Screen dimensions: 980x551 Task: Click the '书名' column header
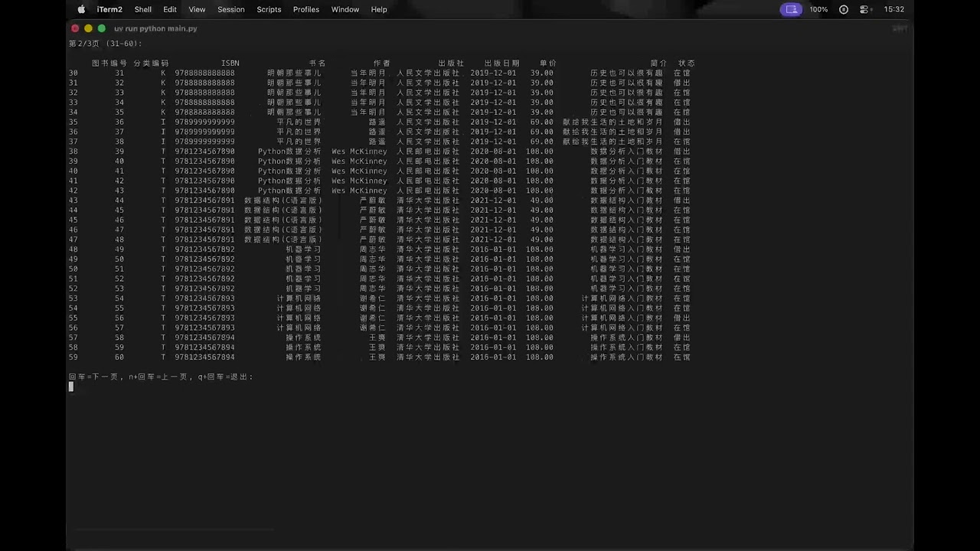pos(317,63)
